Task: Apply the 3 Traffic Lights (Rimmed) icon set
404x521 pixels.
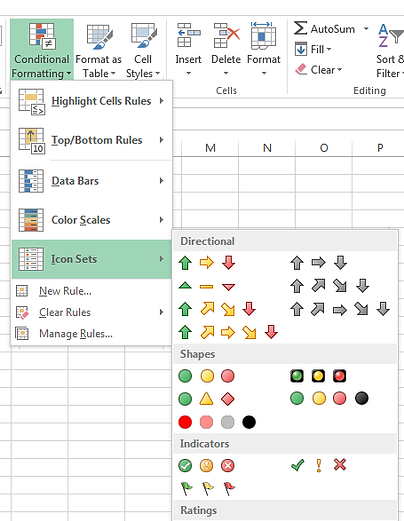Action: click(x=318, y=376)
